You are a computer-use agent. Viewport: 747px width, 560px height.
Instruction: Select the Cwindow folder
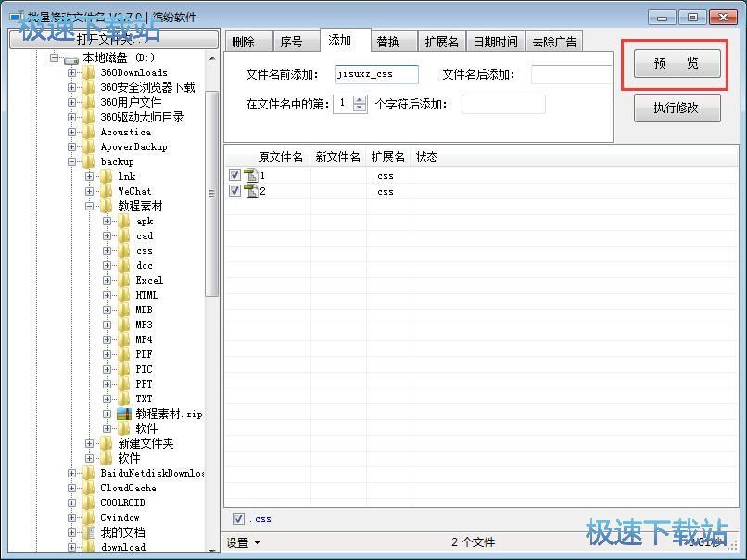pos(120,517)
